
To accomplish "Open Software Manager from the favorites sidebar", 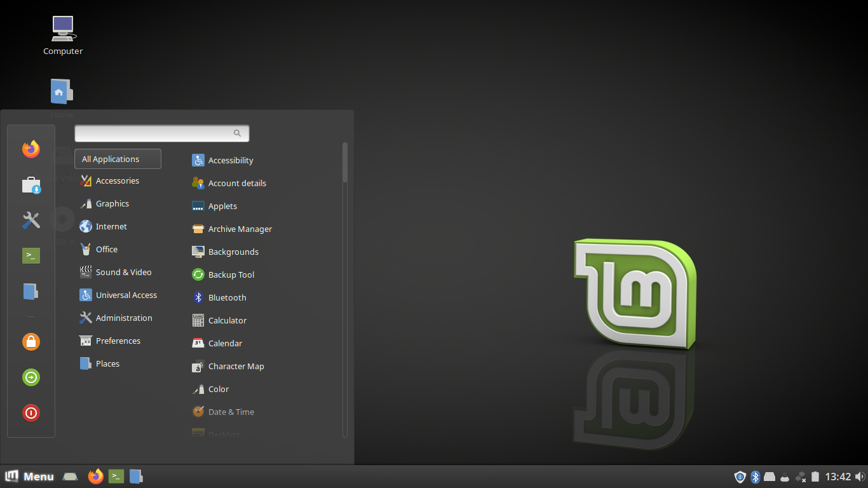I will (x=31, y=185).
